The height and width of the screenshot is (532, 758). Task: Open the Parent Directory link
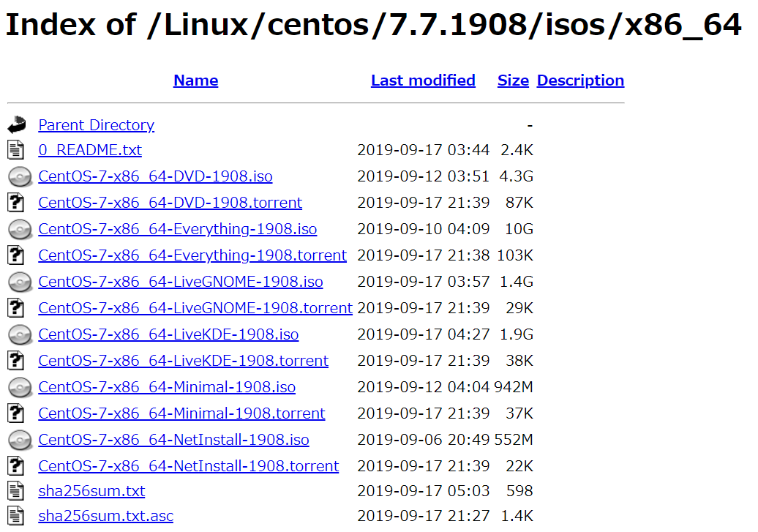pyautogui.click(x=96, y=125)
